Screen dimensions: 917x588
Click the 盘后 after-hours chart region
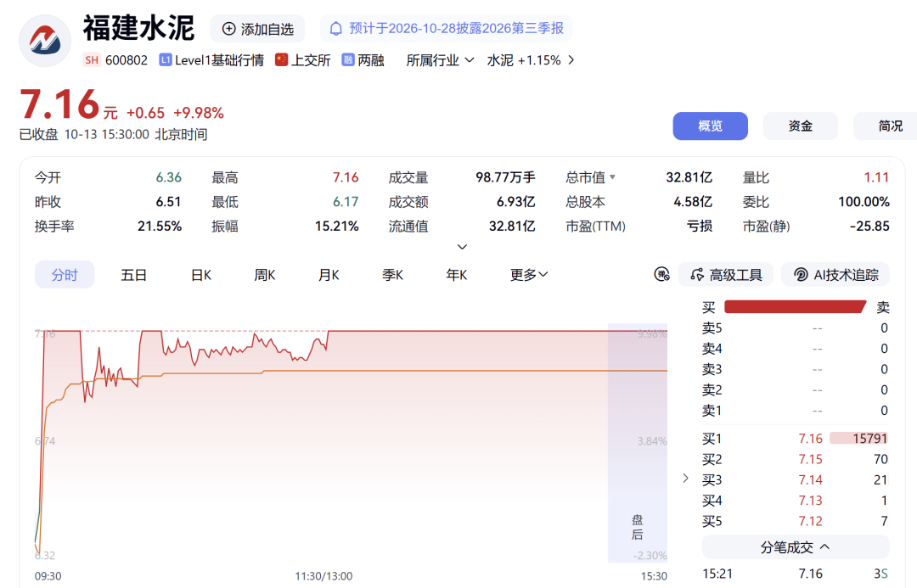[638, 443]
